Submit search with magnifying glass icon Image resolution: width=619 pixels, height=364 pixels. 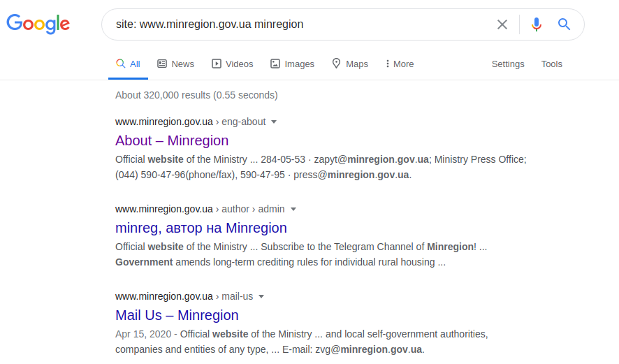click(564, 24)
